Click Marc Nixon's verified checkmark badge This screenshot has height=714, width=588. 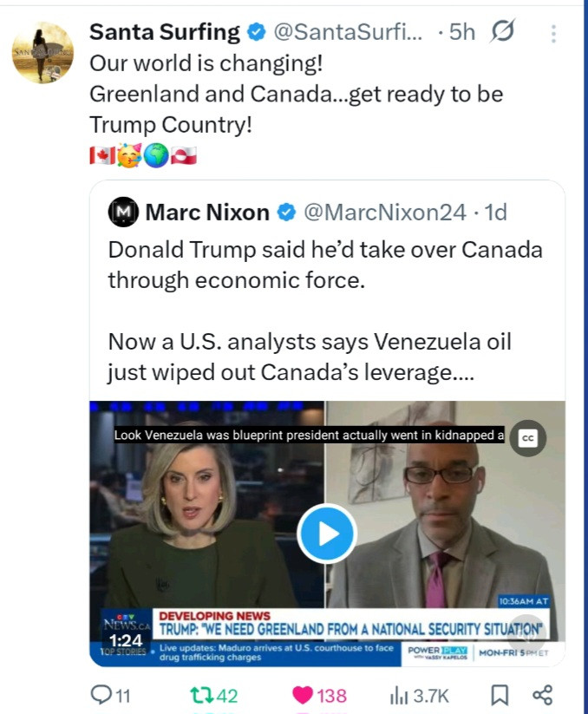[287, 212]
